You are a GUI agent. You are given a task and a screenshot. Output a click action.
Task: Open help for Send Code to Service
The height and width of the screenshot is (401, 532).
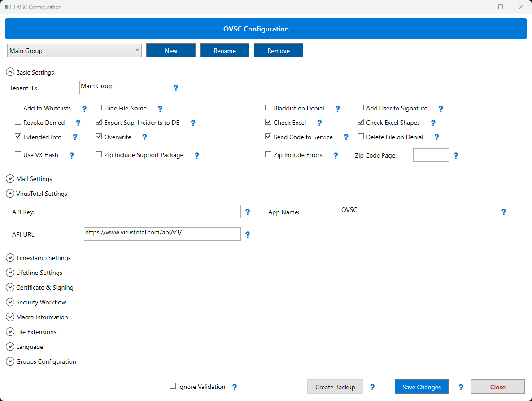[x=346, y=137]
